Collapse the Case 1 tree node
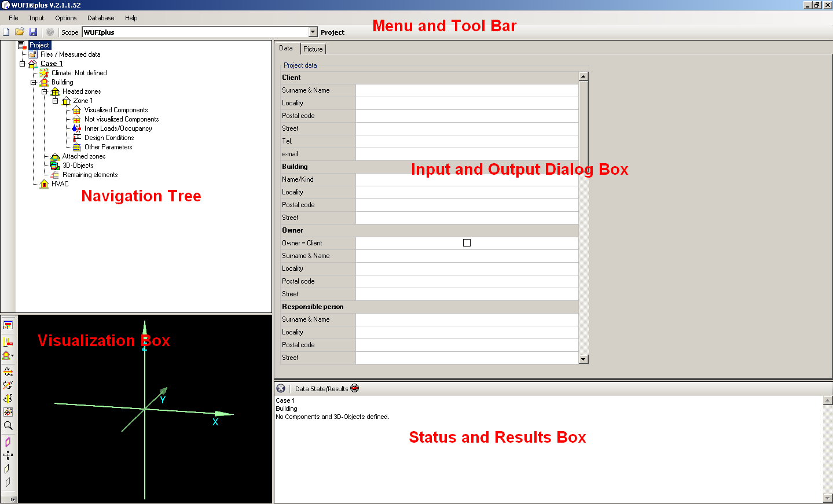Viewport: 833px width, 504px height. [22, 64]
